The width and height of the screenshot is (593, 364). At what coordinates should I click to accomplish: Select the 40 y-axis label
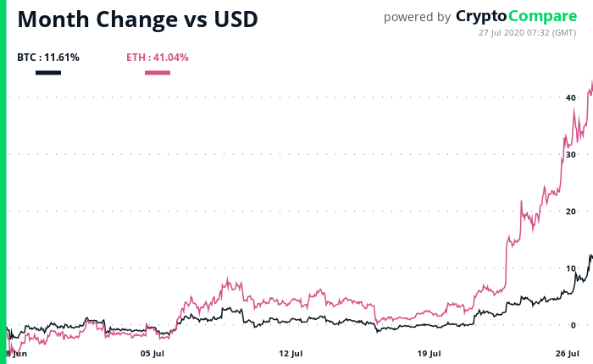(x=571, y=98)
